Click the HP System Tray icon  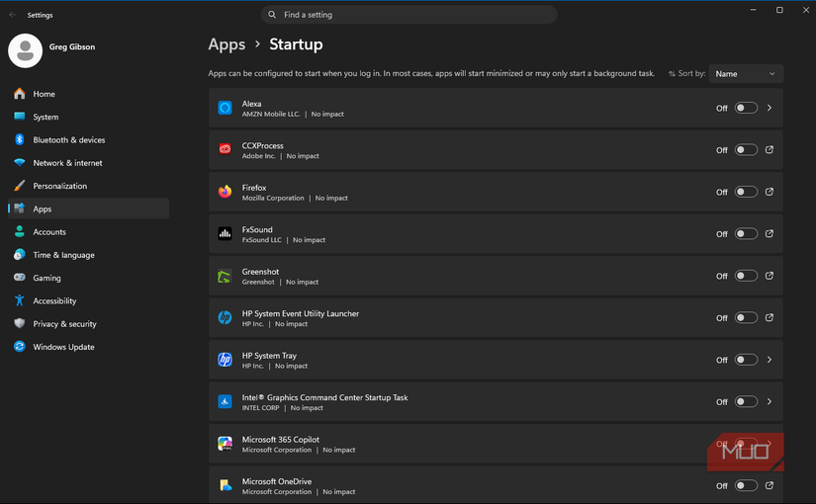click(225, 360)
